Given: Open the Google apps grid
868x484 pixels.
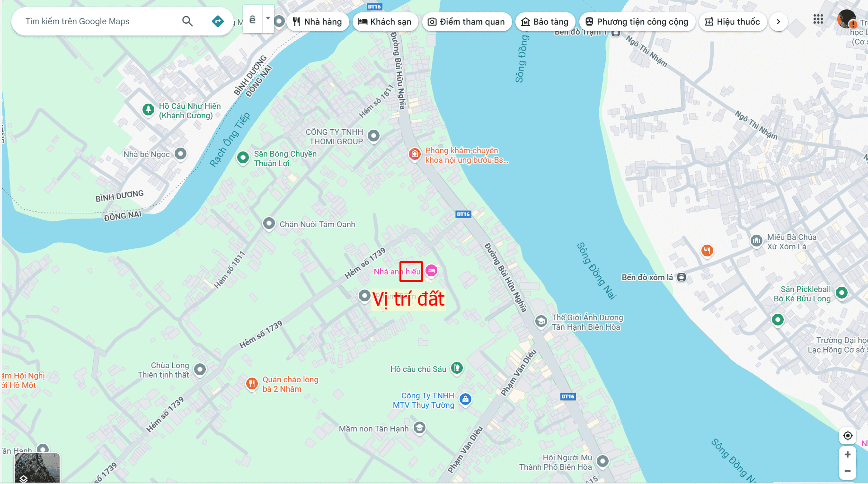Looking at the screenshot, I should (x=818, y=19).
